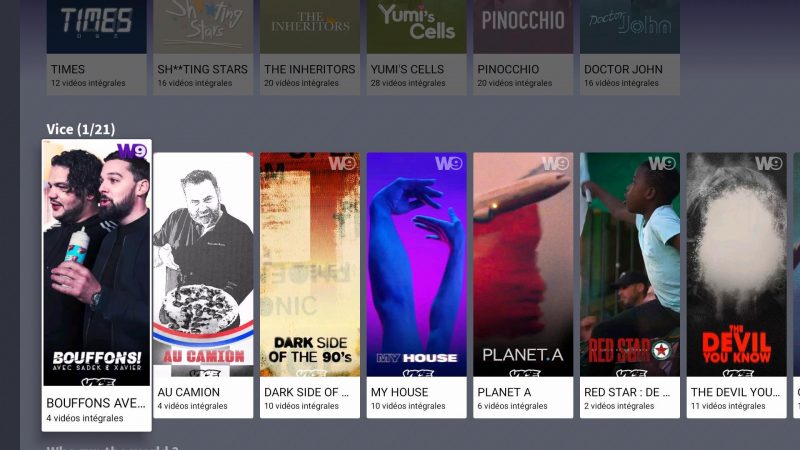Click the W9 logo on Devil You Know card

tap(768, 163)
